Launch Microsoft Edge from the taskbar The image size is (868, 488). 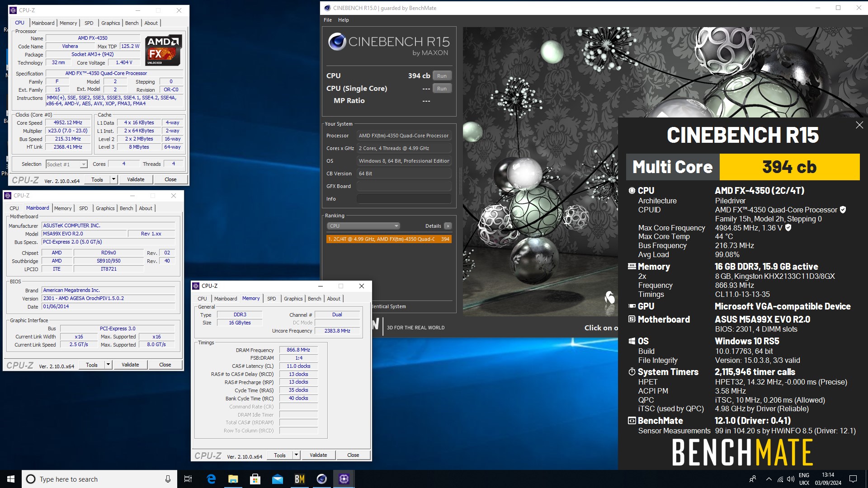coord(211,479)
